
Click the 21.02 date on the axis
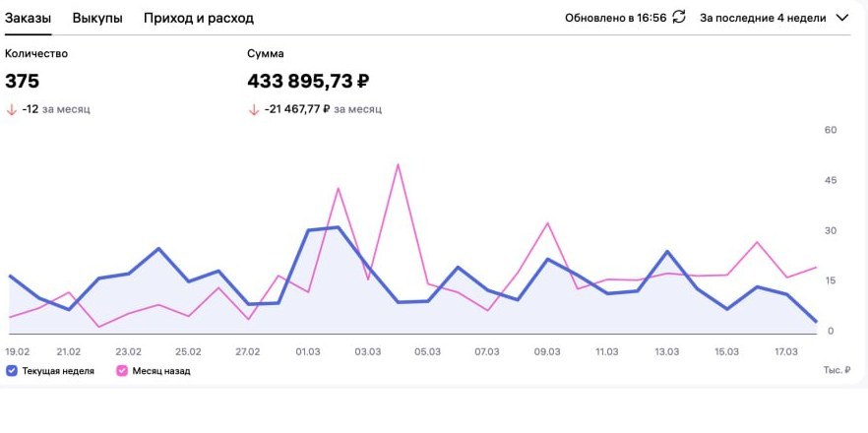[x=69, y=352]
